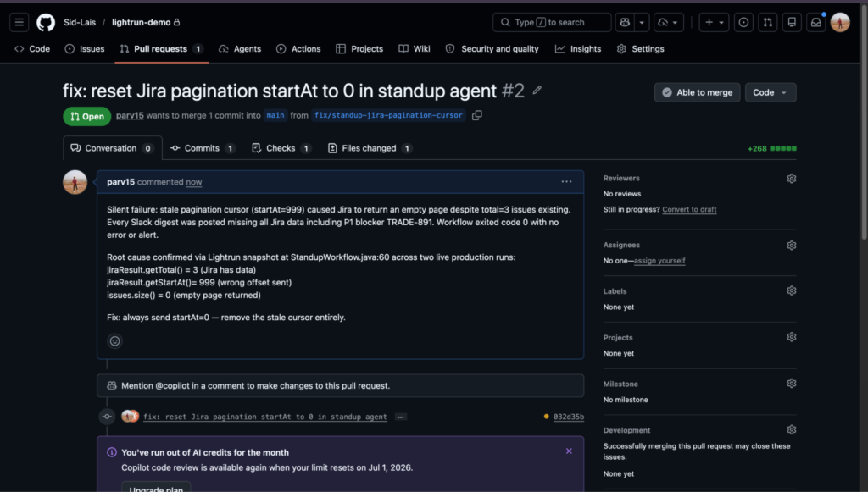
Task: Expand commit description ellipsis button
Action: click(x=401, y=417)
